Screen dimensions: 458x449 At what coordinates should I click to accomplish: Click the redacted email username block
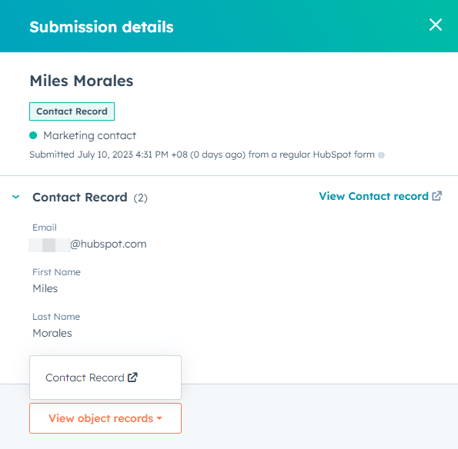49,245
